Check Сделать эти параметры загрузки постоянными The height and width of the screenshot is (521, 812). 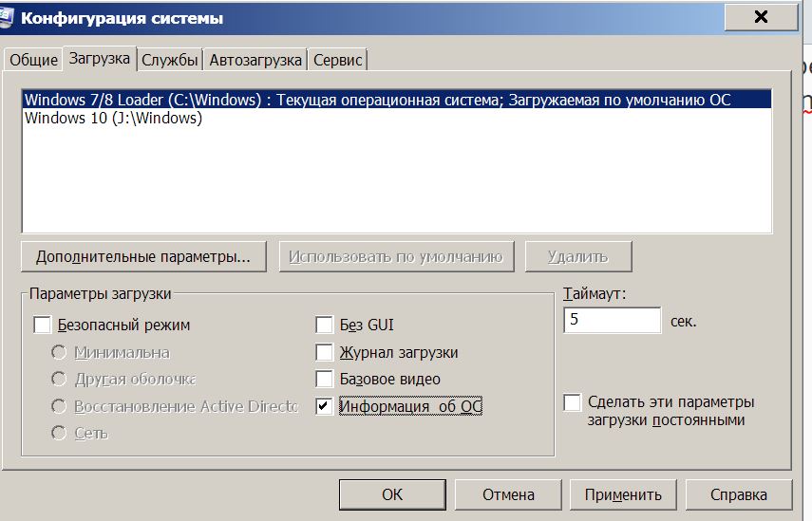pyautogui.click(x=572, y=402)
